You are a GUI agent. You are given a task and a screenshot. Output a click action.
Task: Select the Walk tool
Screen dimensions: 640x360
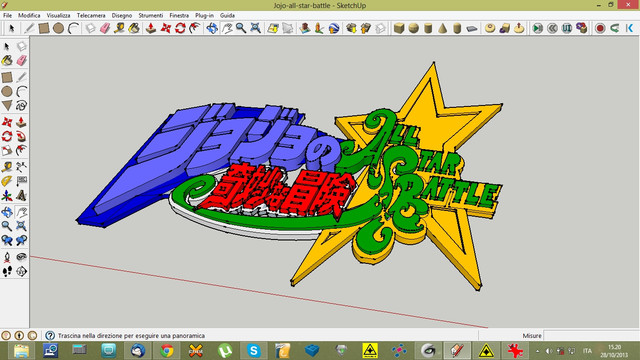coord(7,271)
